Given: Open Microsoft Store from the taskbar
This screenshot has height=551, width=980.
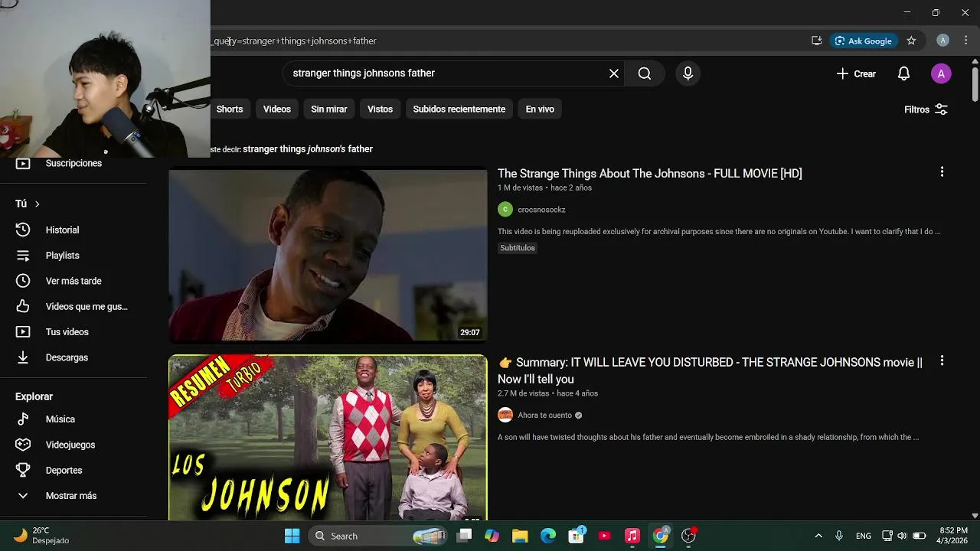Looking at the screenshot, I should (576, 536).
